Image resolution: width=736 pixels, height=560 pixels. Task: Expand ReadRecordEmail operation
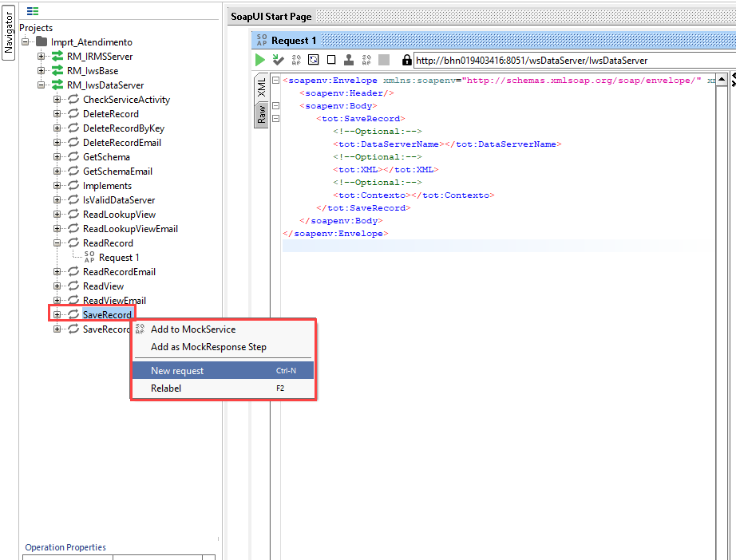(x=57, y=271)
